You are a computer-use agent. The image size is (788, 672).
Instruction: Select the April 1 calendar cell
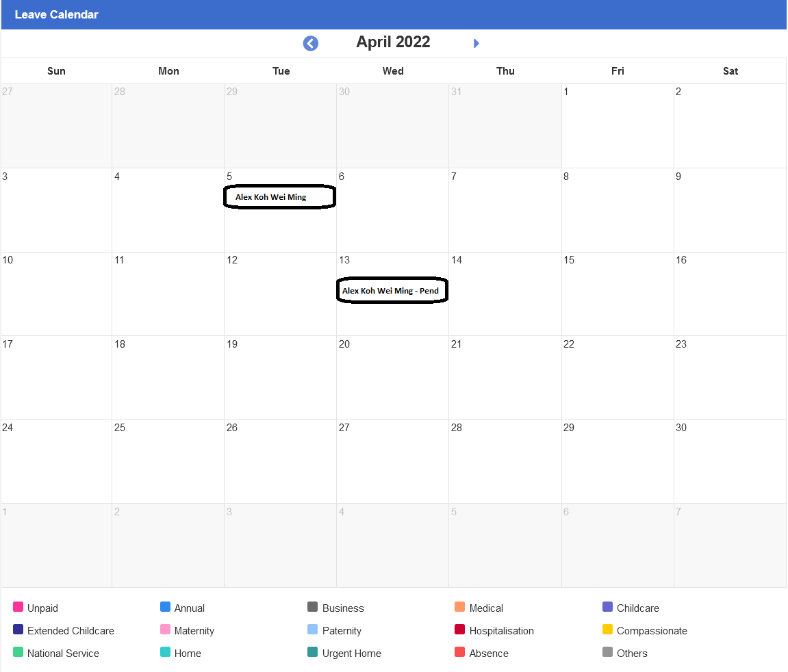click(x=617, y=126)
